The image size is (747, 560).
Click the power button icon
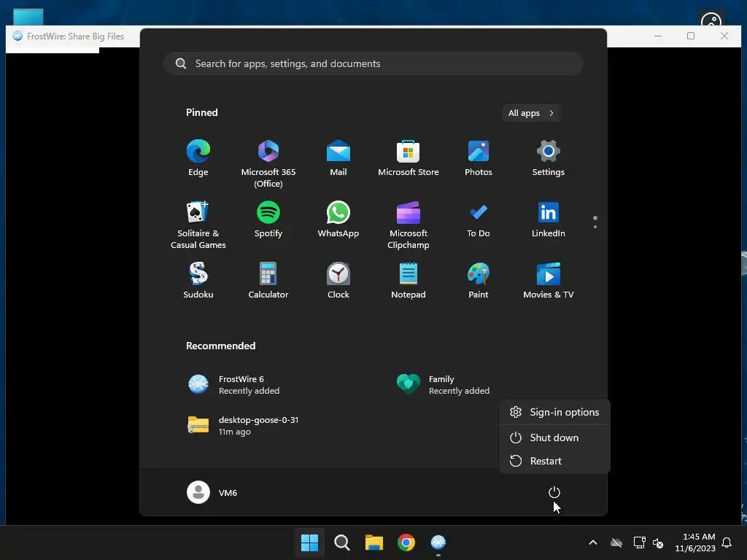554,492
